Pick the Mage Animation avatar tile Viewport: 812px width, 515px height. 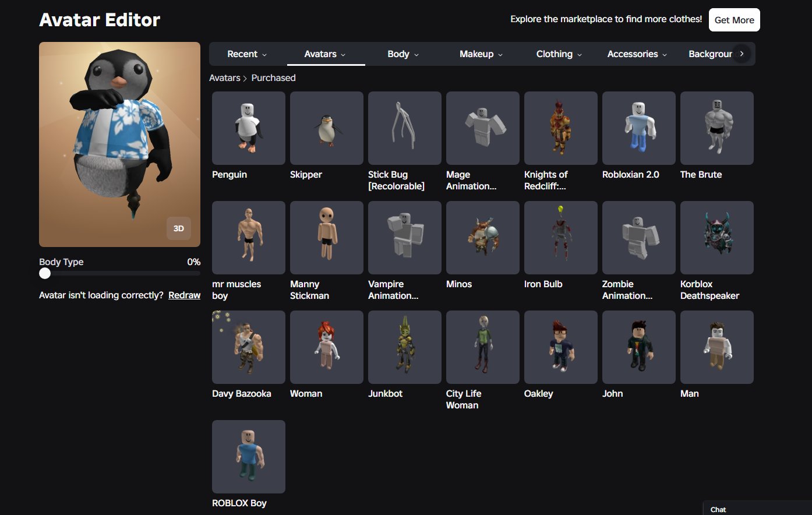(x=483, y=128)
